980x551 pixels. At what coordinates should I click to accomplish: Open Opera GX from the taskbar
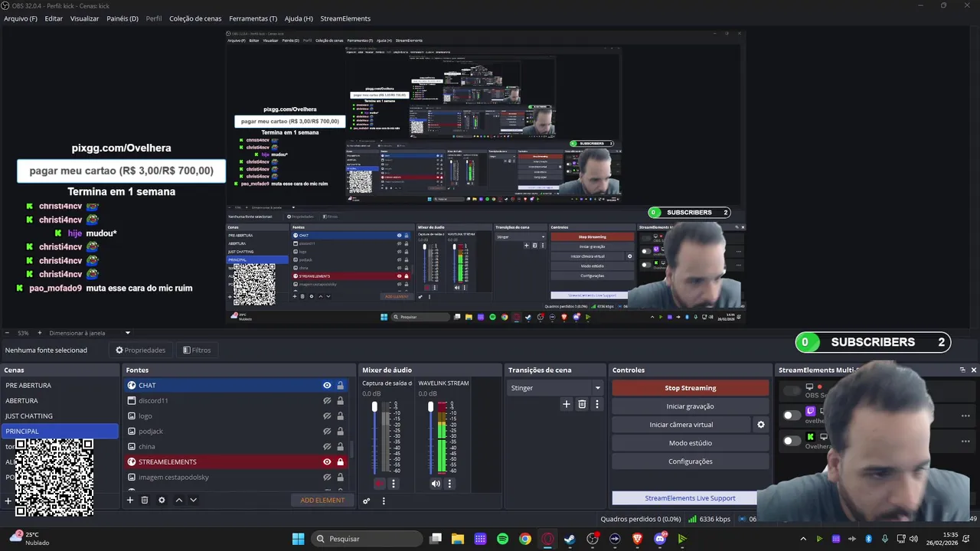pos(547,539)
